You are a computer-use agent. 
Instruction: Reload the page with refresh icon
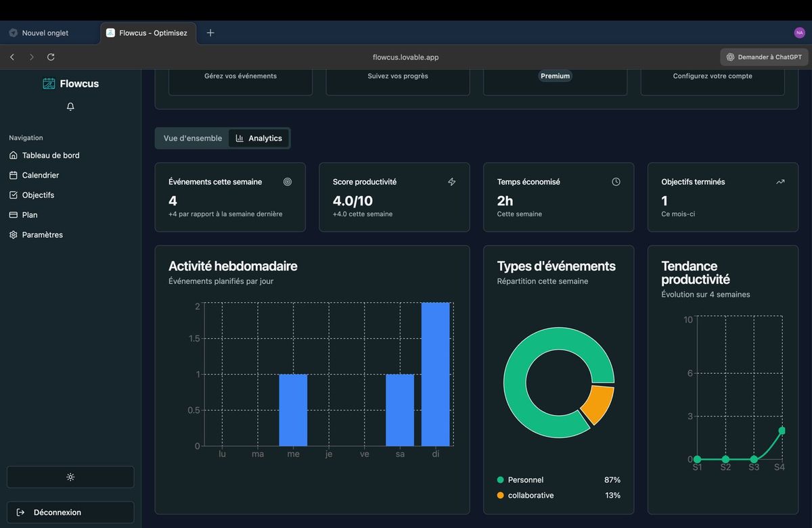click(51, 57)
